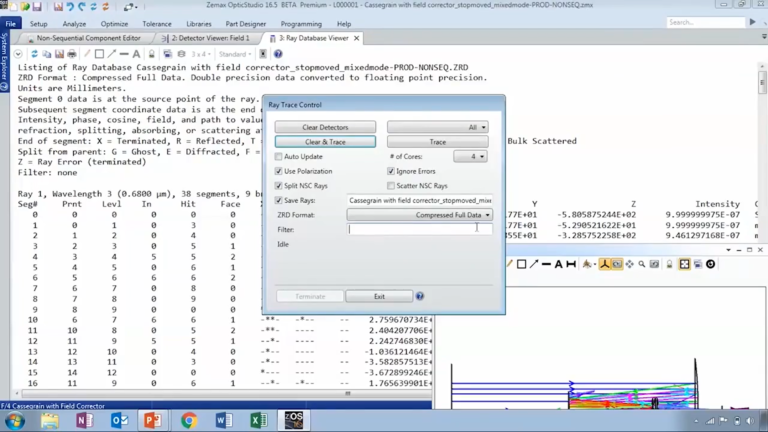Viewport: 768px width, 432px height.
Task: Open Excel from the Windows taskbar
Action: click(259, 420)
